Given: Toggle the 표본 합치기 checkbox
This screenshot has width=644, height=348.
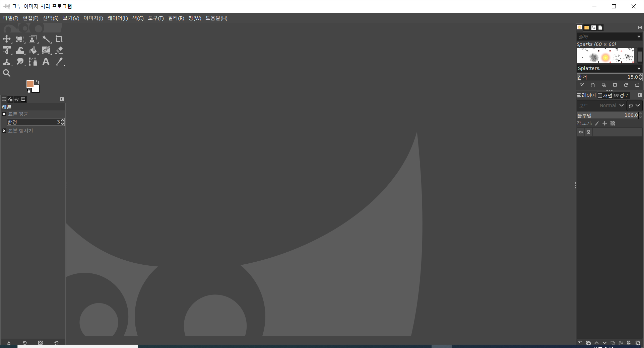Looking at the screenshot, I should pyautogui.click(x=4, y=131).
